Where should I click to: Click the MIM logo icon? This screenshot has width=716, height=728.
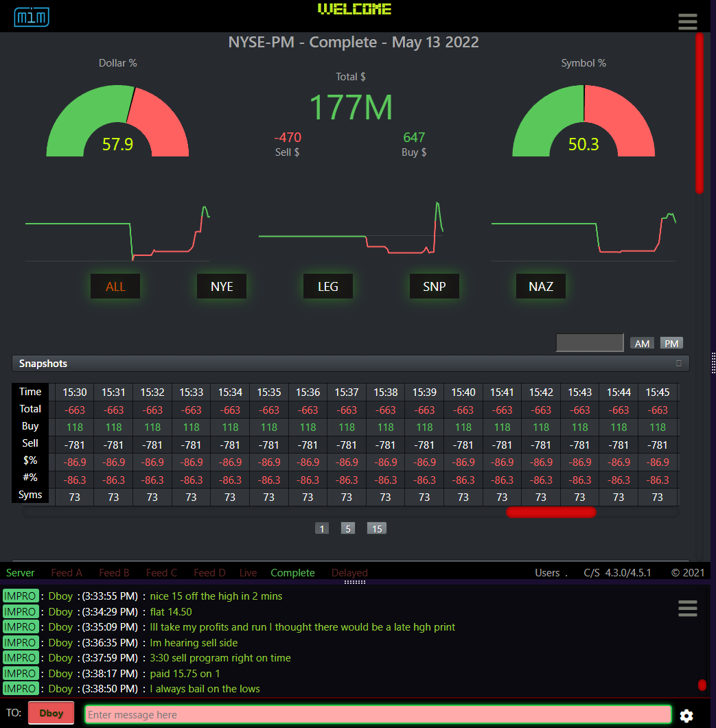point(32,16)
